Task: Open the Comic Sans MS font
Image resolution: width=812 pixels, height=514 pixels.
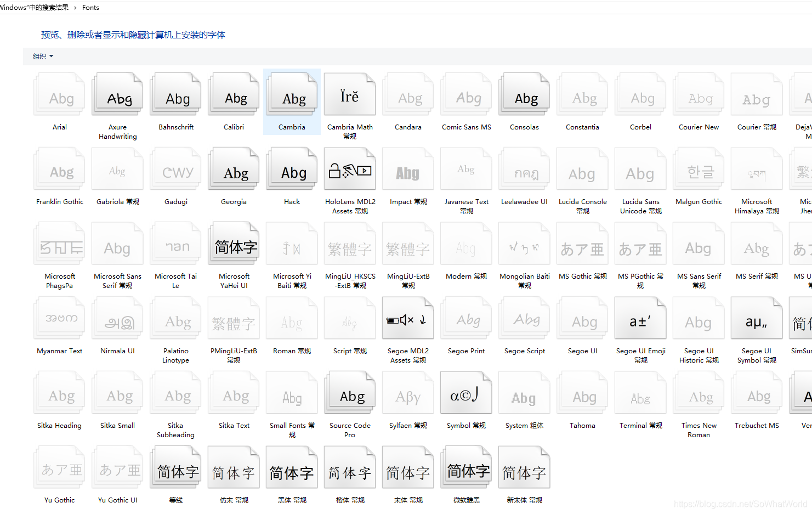Action: (466, 94)
